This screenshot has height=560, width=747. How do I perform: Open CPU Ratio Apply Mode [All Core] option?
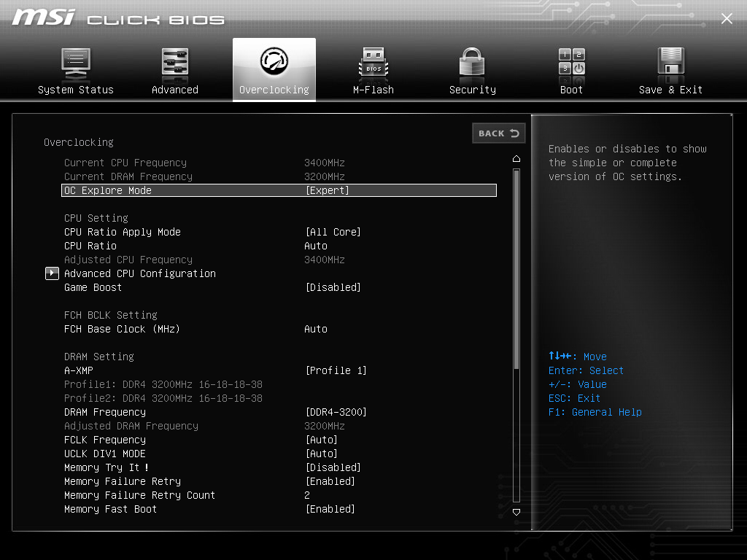pos(333,232)
